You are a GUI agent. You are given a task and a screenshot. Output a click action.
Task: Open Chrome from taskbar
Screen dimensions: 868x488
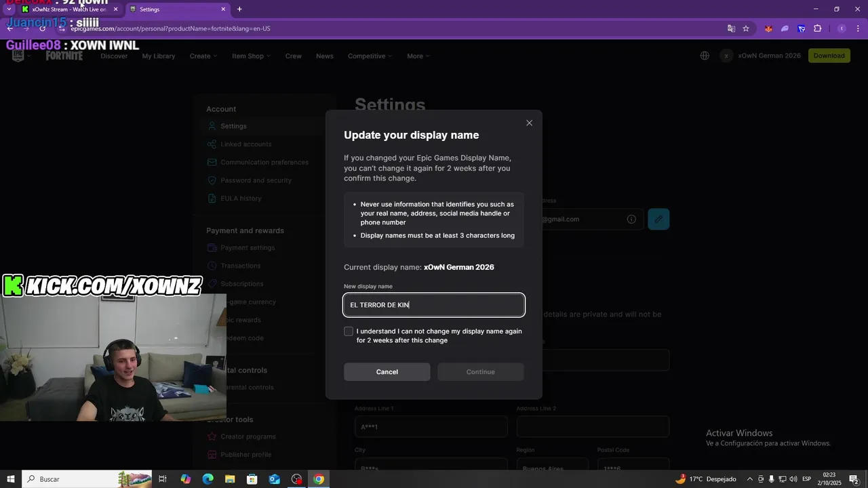tap(319, 479)
